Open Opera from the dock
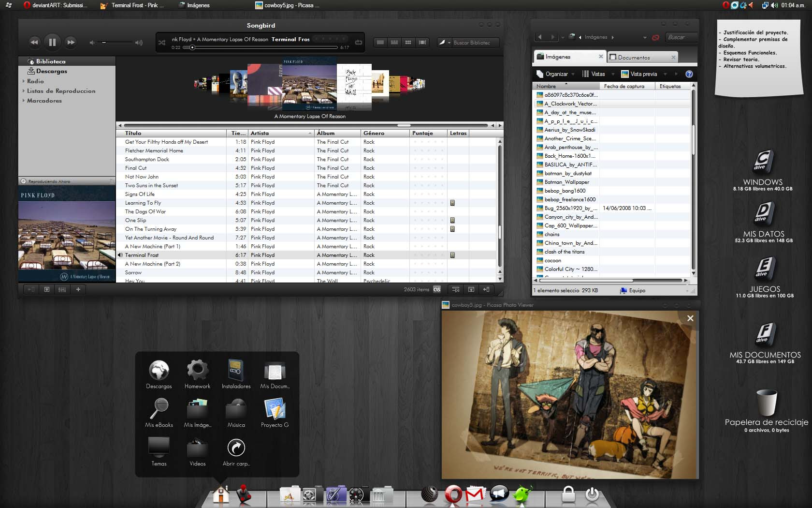The height and width of the screenshot is (508, 812). click(x=453, y=494)
